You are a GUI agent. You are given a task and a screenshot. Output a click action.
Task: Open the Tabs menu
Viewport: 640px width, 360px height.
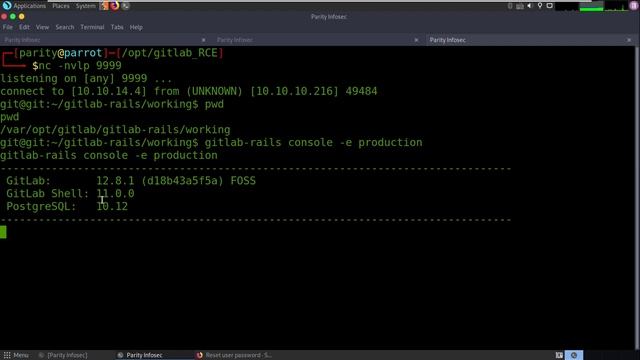(117, 27)
